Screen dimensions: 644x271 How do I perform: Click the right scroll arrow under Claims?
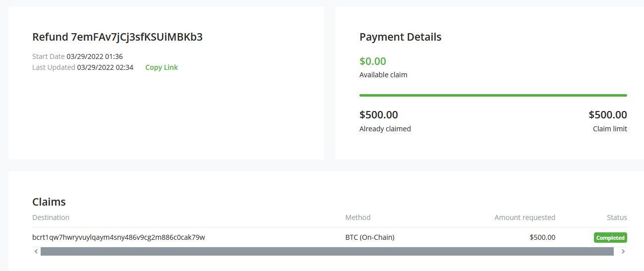coord(623,252)
